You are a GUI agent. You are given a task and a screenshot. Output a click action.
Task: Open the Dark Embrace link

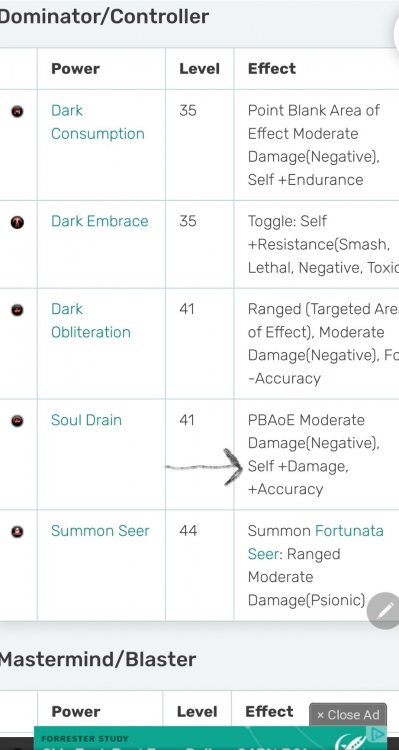pyautogui.click(x=100, y=221)
